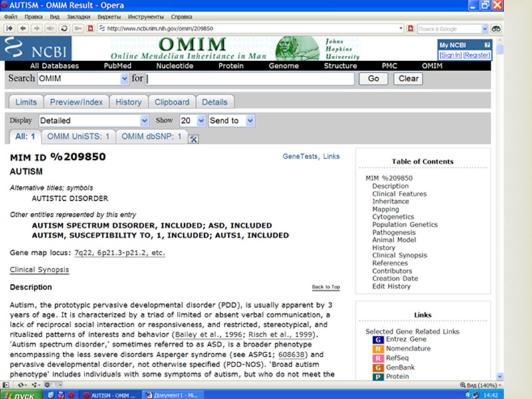Open the Файл menu
Viewport: 532px width, 399px height.
[11, 17]
